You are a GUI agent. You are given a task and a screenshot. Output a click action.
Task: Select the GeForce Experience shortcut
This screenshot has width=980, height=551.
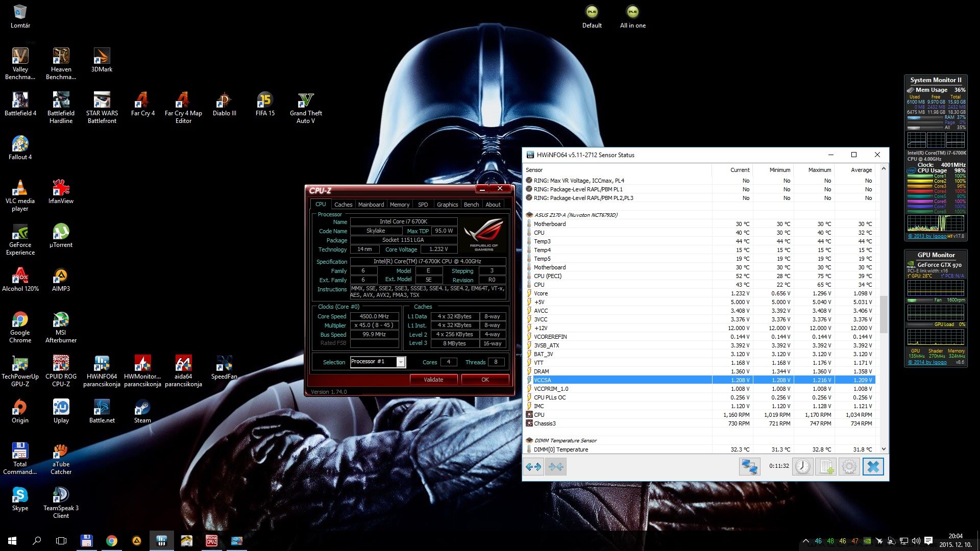(20, 239)
